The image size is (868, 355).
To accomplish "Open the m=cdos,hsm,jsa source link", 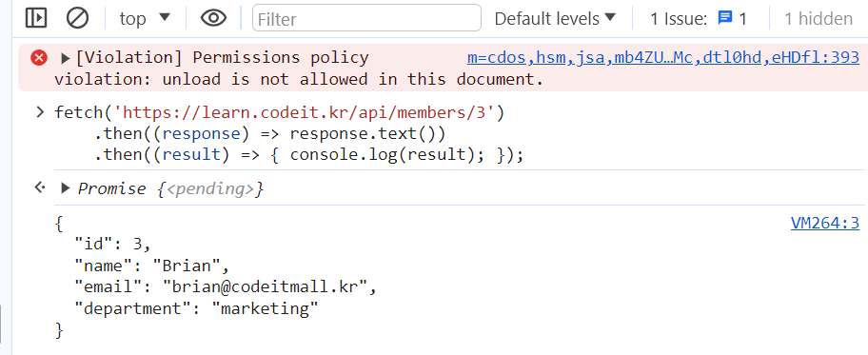I will coord(663,57).
